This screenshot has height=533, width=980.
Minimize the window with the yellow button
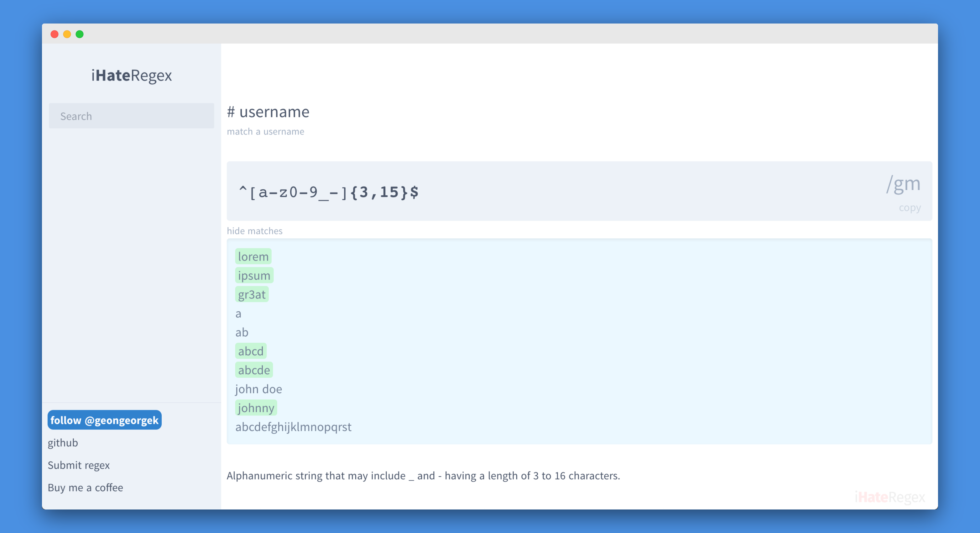tap(67, 34)
